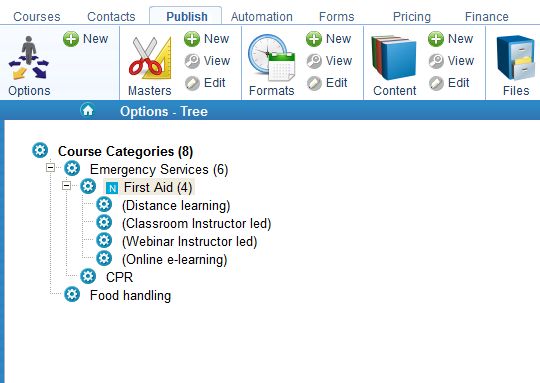
Task: Click the blue N badge on First Aid
Action: tap(112, 188)
